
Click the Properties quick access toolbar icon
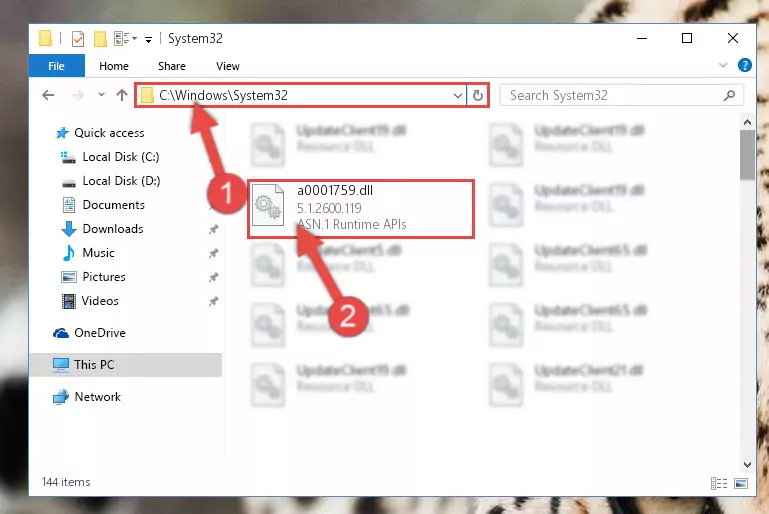tap(77, 38)
